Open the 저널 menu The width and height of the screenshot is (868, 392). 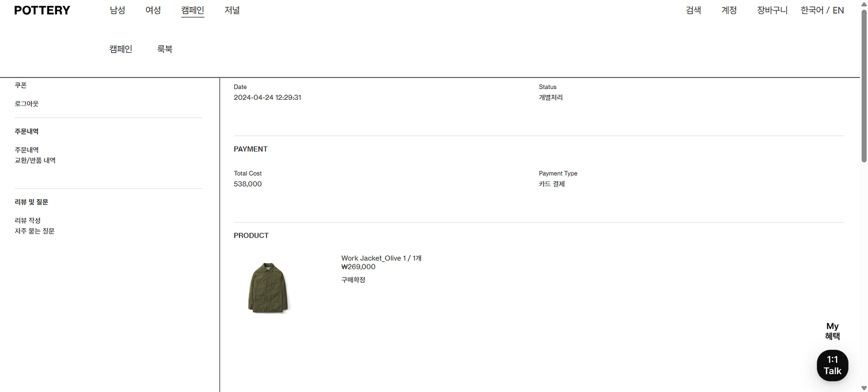click(x=232, y=10)
